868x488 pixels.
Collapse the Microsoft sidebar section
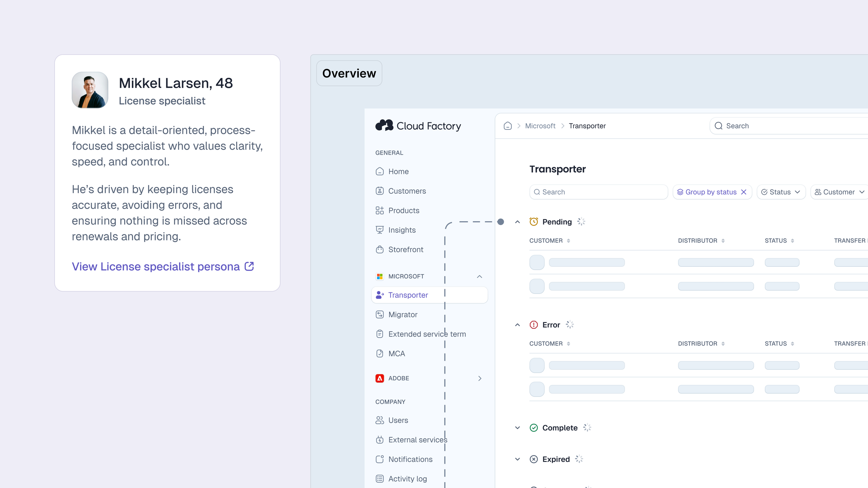coord(480,277)
